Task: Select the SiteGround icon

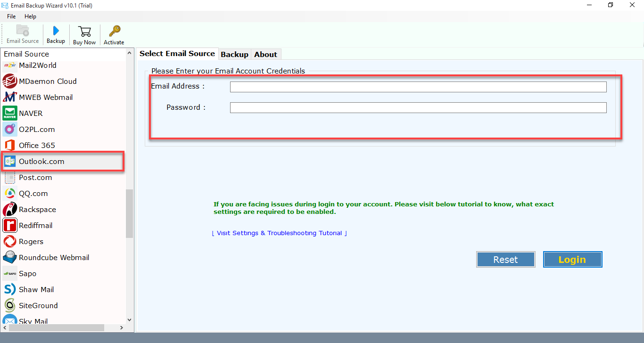Action: [x=10, y=305]
